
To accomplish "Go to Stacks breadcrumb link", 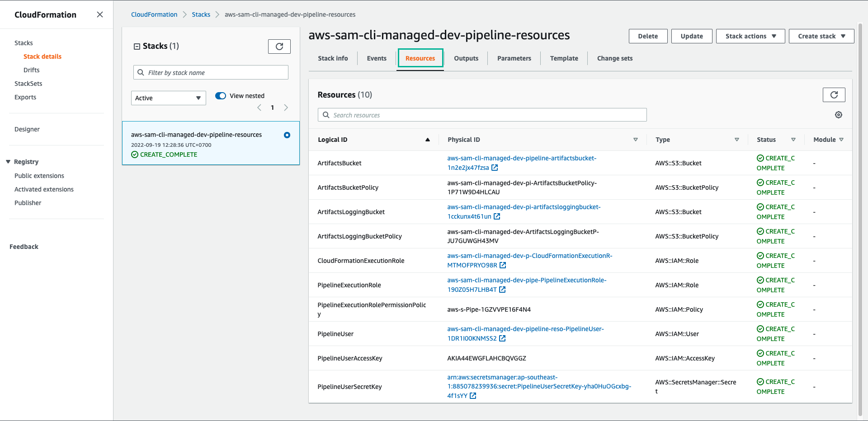I will 201,14.
